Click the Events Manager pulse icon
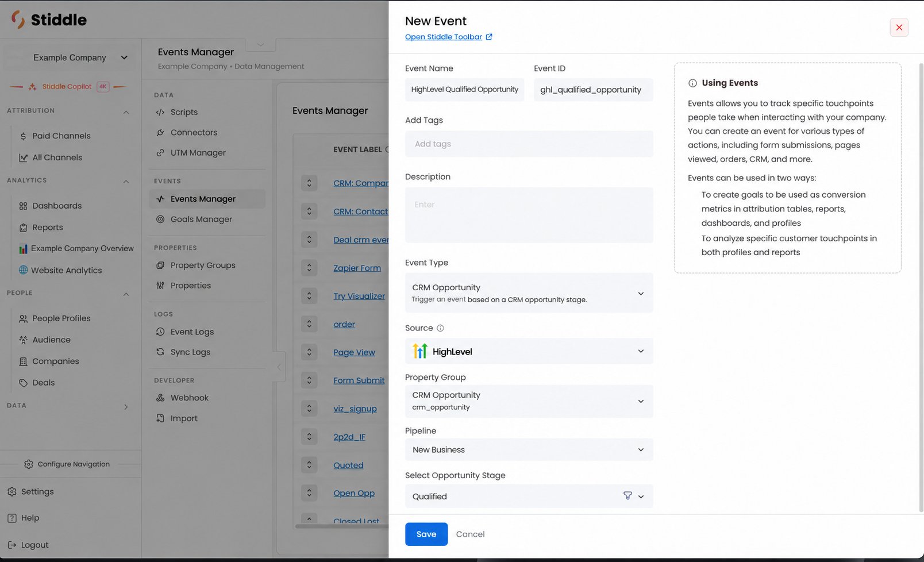The height and width of the screenshot is (562, 924). [x=160, y=199]
